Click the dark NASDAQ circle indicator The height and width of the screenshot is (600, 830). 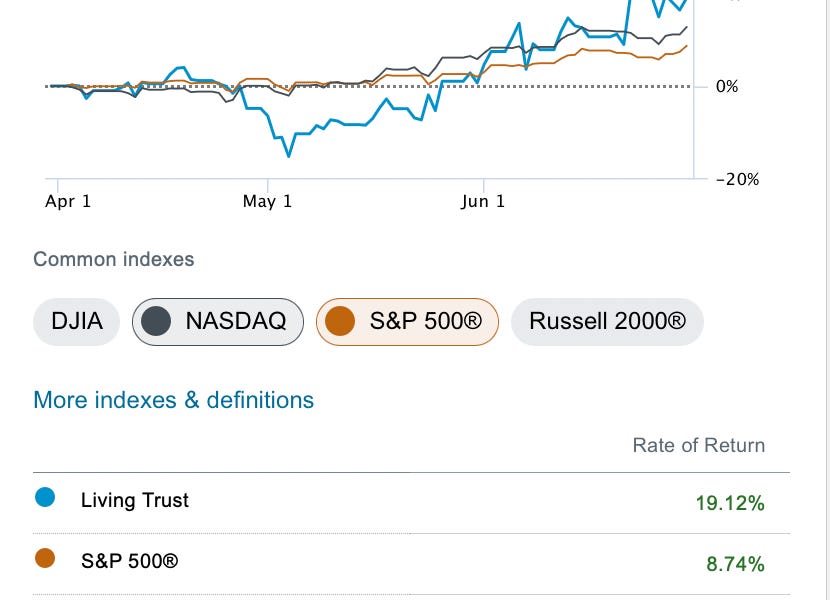coord(155,322)
